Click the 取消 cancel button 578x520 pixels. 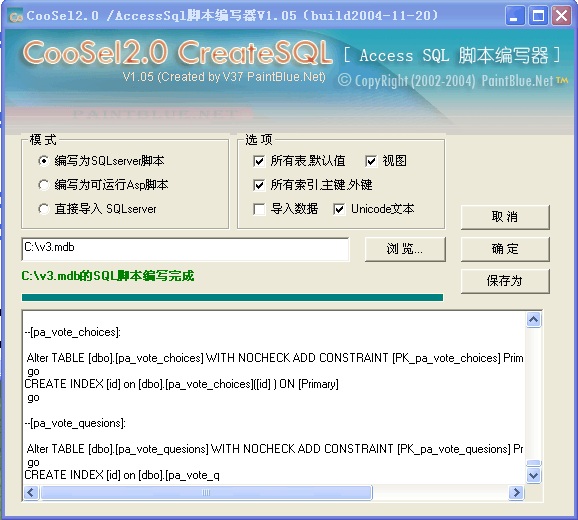(505, 217)
